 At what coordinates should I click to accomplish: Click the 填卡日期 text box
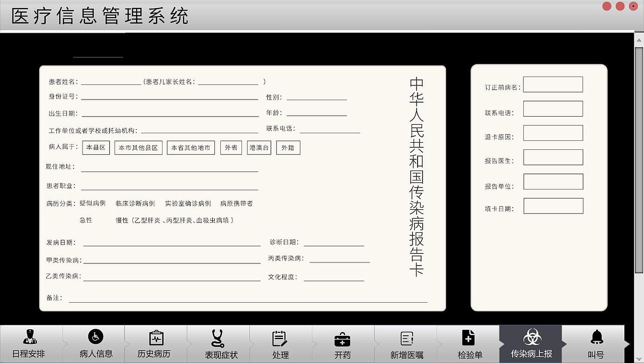click(x=553, y=206)
